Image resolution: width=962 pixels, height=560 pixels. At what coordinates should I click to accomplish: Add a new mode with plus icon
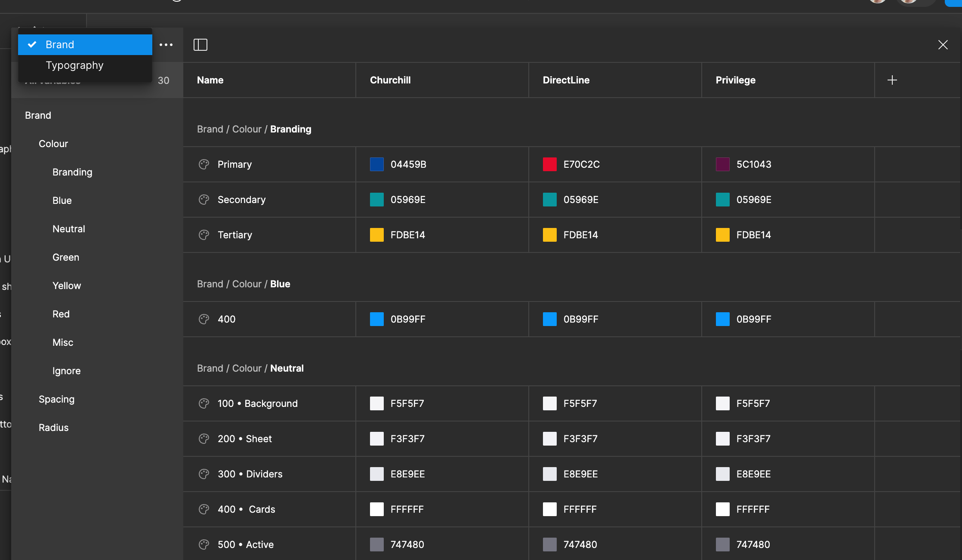point(892,80)
